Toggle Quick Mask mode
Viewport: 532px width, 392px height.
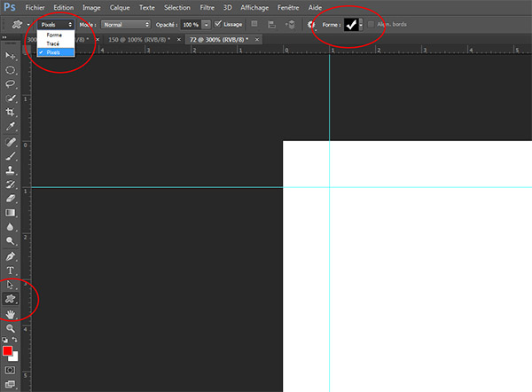pos(10,370)
